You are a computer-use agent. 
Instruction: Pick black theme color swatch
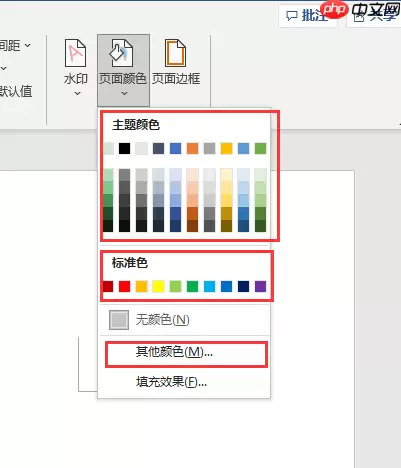click(x=124, y=148)
